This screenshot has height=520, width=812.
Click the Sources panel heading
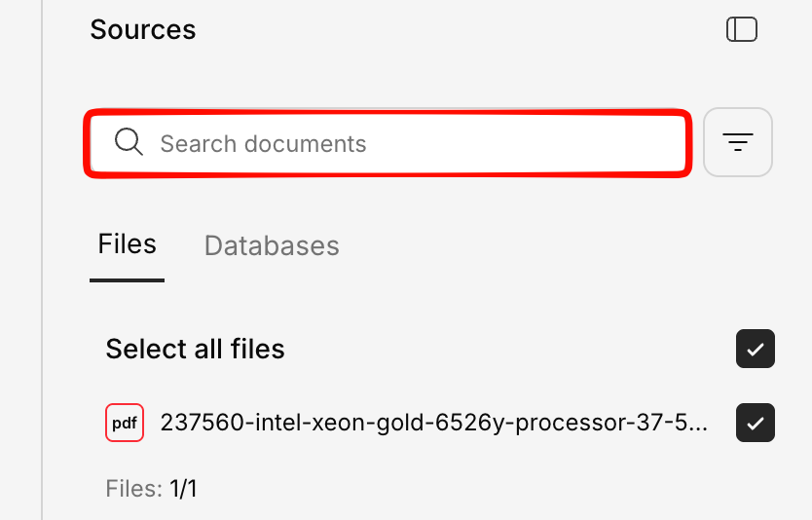(143, 30)
